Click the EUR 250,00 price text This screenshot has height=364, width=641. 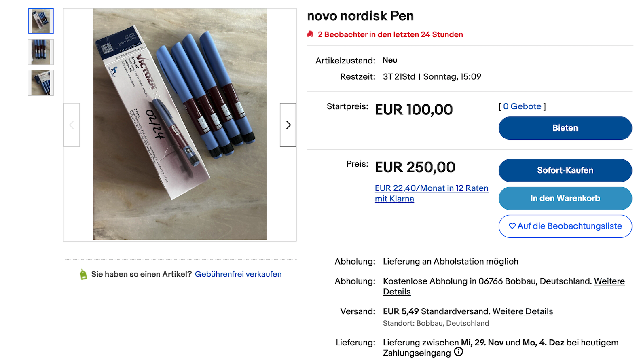pos(415,167)
